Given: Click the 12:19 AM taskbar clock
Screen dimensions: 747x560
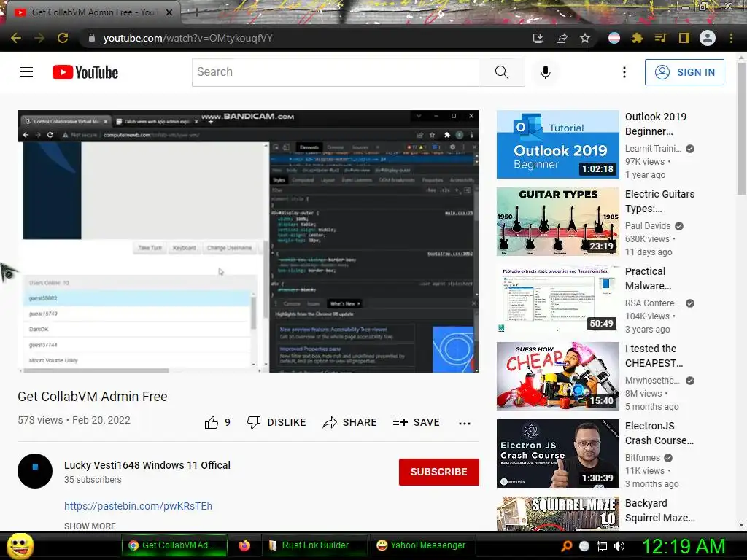Looking at the screenshot, I should (x=684, y=545).
